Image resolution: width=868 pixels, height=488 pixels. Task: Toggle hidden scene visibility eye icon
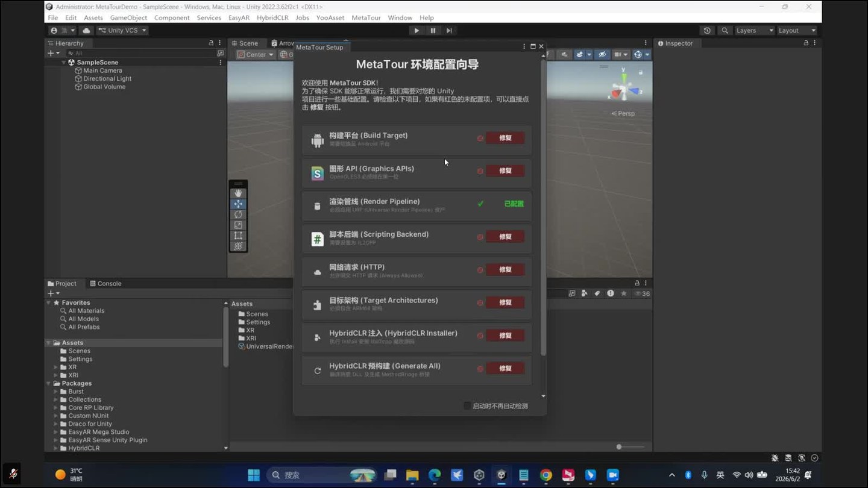click(x=602, y=54)
